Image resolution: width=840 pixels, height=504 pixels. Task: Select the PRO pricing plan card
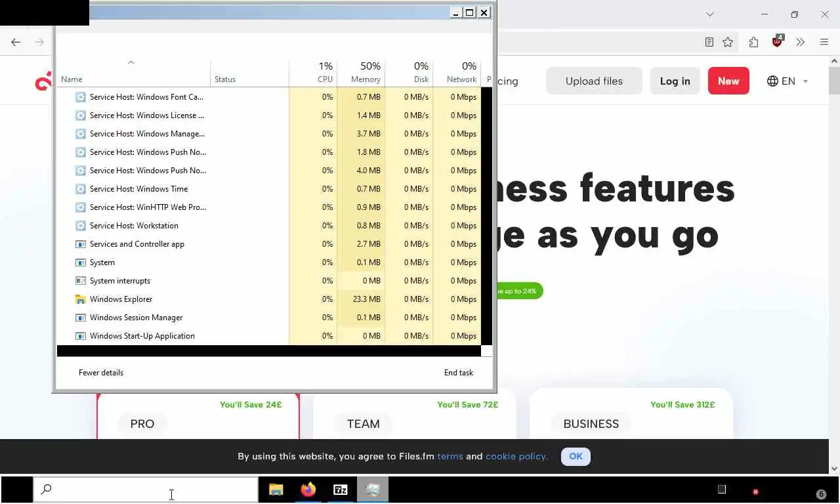pyautogui.click(x=198, y=417)
